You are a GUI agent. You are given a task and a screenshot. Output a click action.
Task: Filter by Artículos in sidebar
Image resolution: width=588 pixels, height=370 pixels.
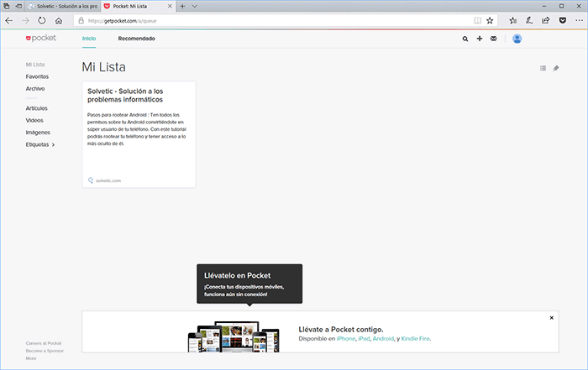click(37, 108)
